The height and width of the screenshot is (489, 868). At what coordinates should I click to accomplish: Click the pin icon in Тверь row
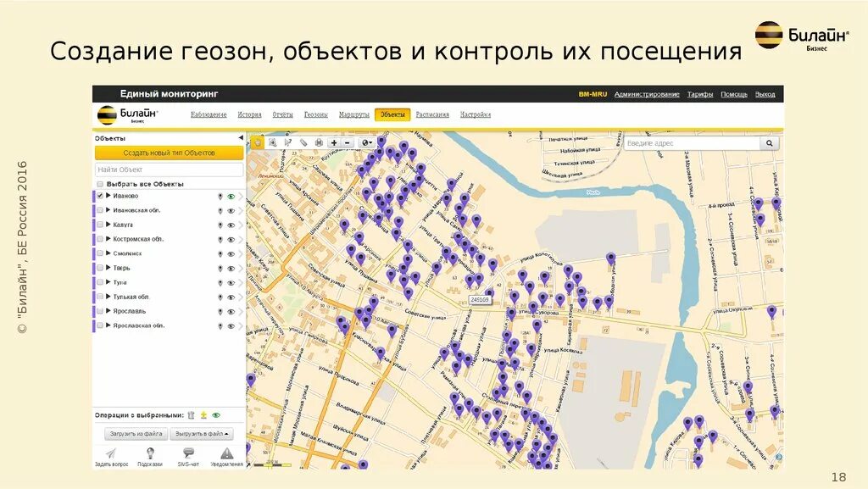[x=220, y=269]
